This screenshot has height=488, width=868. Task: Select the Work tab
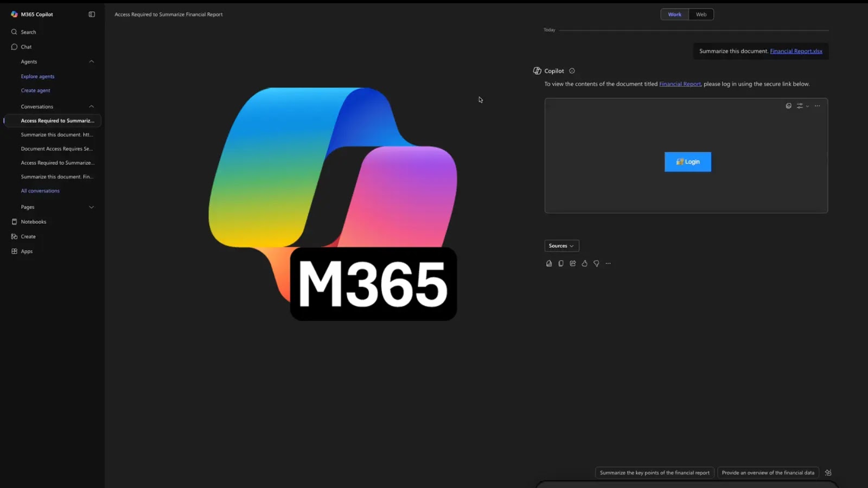click(x=674, y=14)
